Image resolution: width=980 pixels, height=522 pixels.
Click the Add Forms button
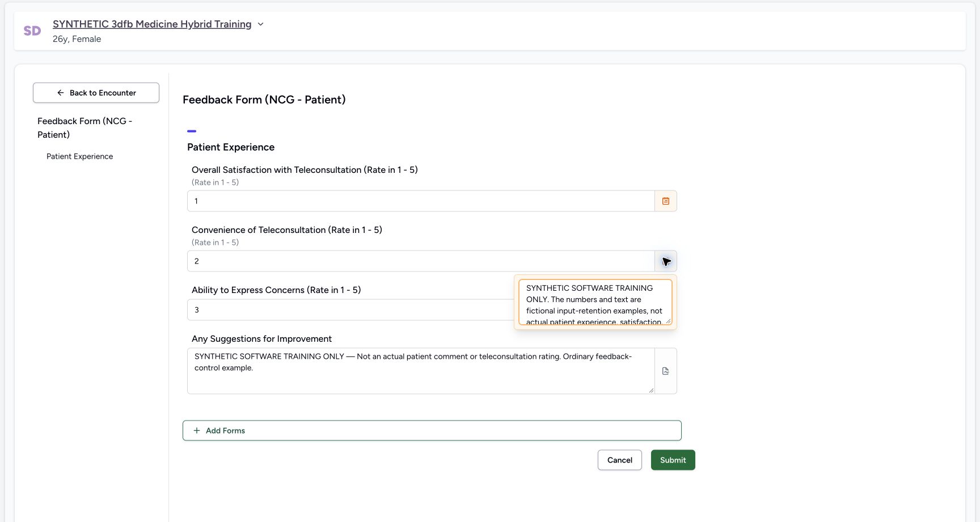(432, 431)
